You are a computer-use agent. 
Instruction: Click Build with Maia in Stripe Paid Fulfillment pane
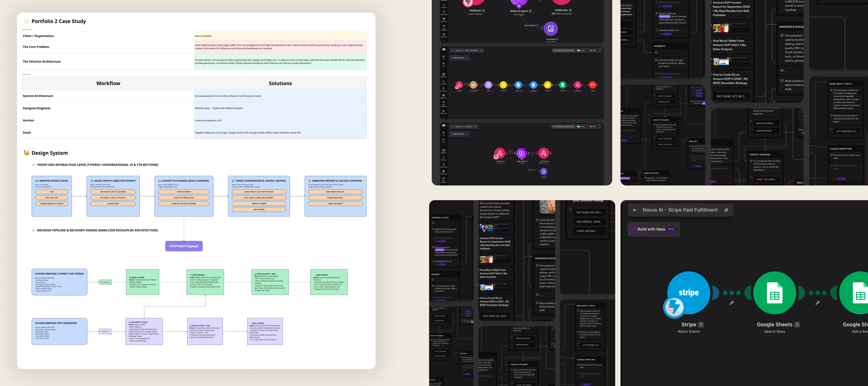pos(653,229)
